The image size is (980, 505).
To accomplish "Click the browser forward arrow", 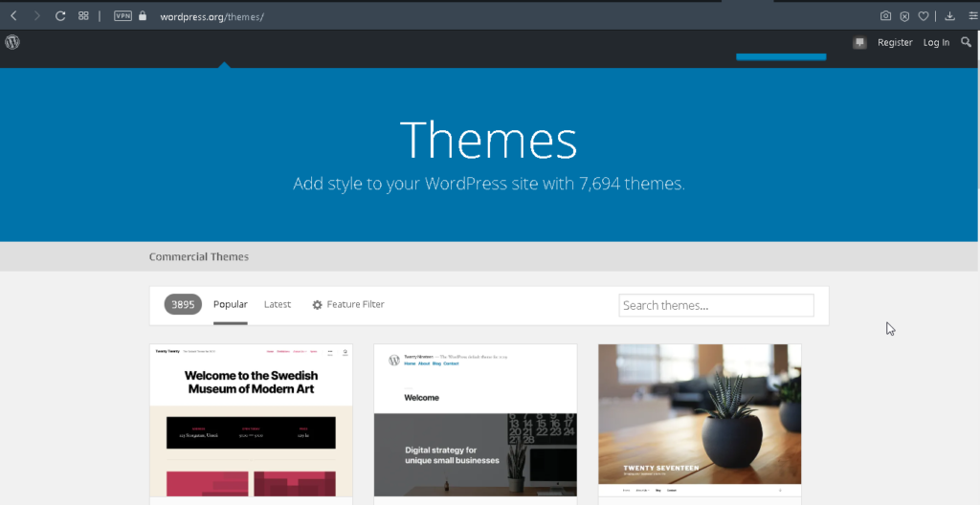I will (x=37, y=16).
